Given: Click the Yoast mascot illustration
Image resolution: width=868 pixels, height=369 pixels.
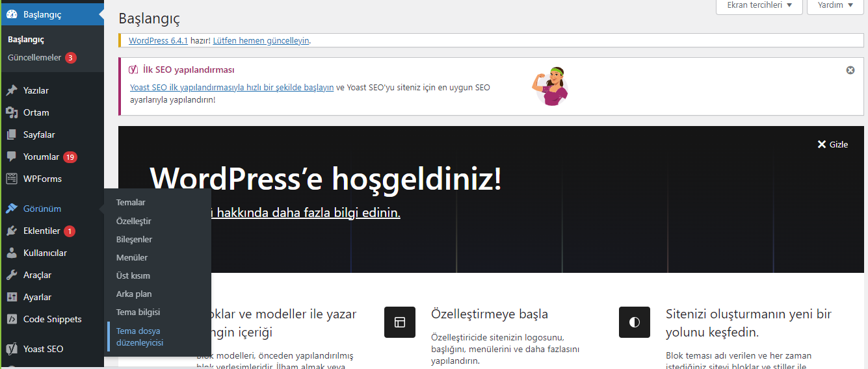Looking at the screenshot, I should [551, 86].
